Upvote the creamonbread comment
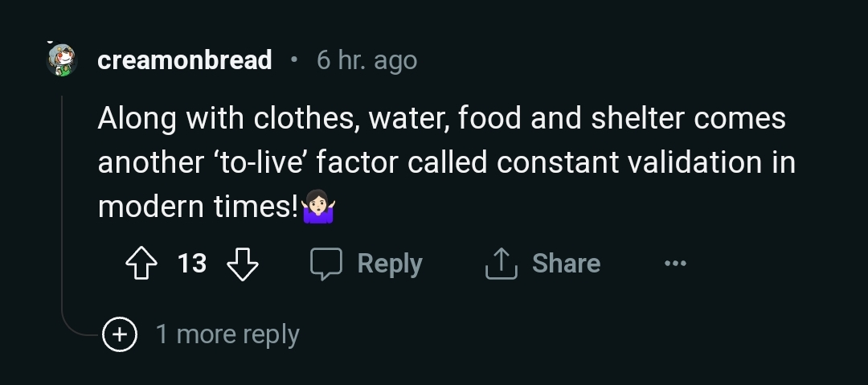The image size is (868, 385). click(142, 264)
